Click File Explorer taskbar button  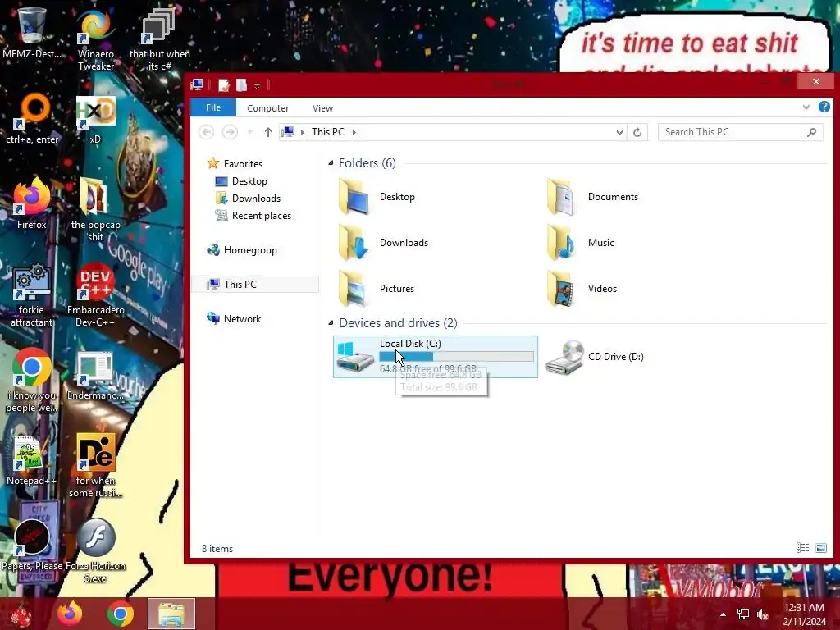(x=171, y=614)
